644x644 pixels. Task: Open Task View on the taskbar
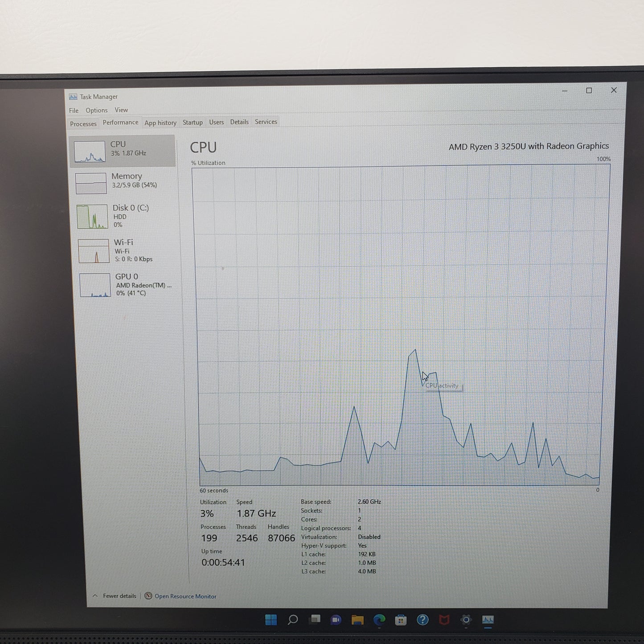tap(316, 619)
